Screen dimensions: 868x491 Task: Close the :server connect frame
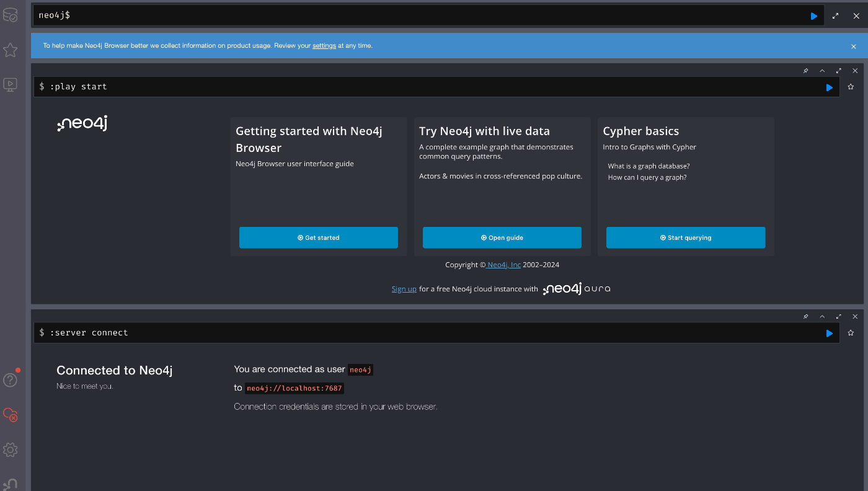coord(855,316)
